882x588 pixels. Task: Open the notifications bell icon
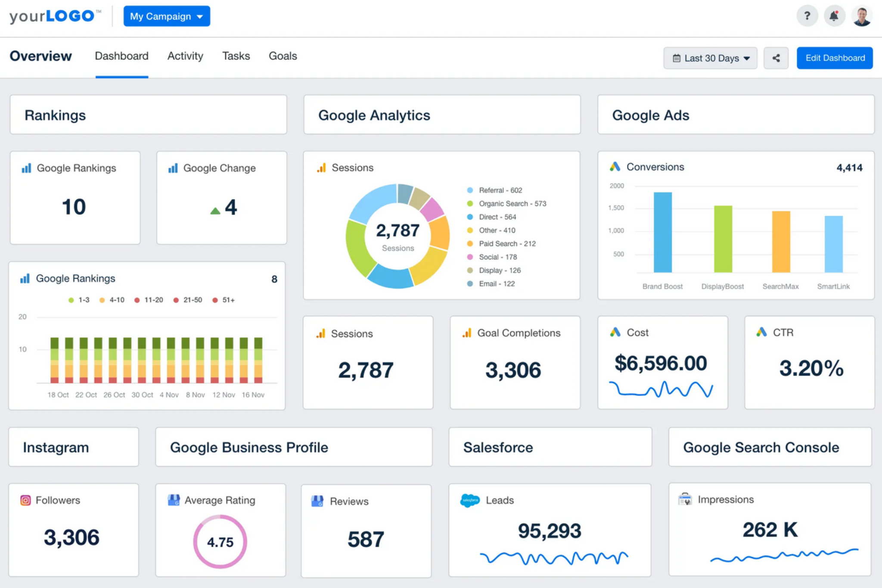point(834,16)
